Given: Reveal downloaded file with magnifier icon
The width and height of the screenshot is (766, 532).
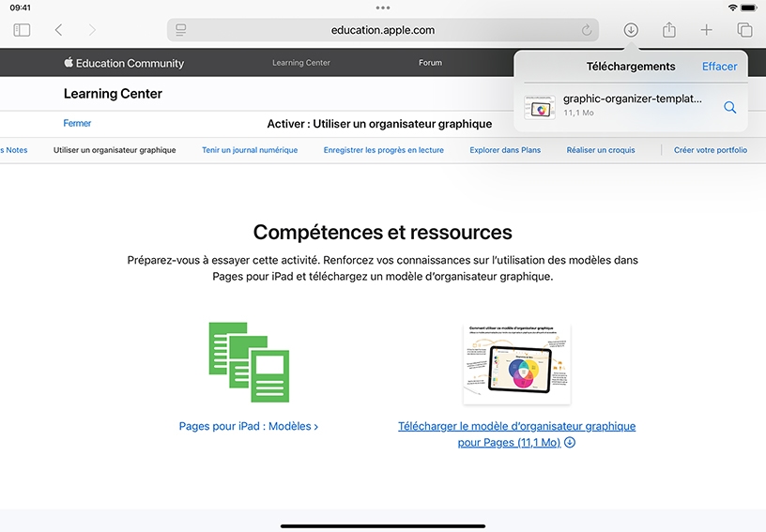Looking at the screenshot, I should (x=729, y=107).
